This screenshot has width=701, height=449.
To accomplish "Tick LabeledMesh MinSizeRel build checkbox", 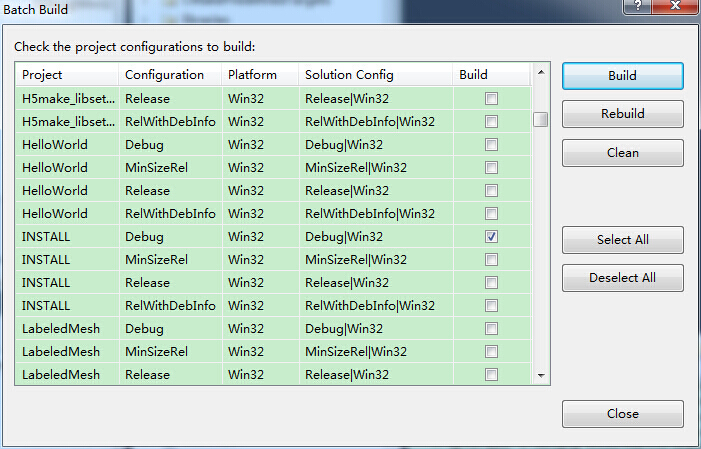I will (491, 352).
